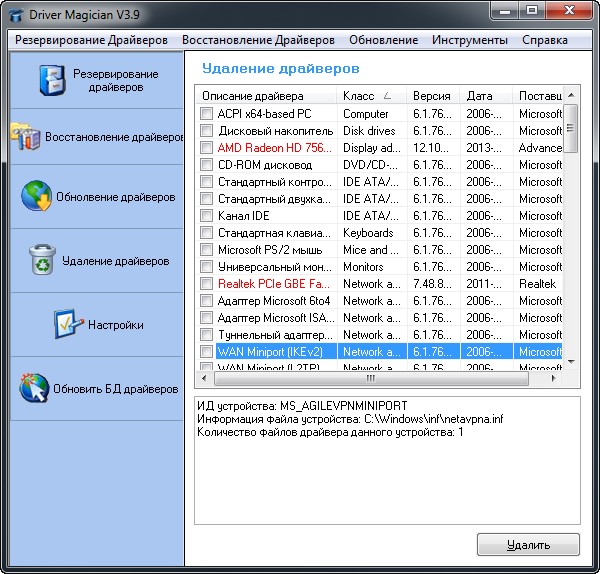Click the update drivers globe icon
600x574 pixels.
(x=37, y=196)
